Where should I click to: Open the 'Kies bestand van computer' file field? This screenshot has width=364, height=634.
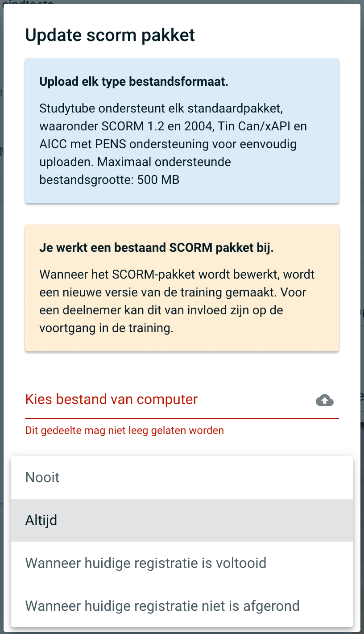[182, 399]
